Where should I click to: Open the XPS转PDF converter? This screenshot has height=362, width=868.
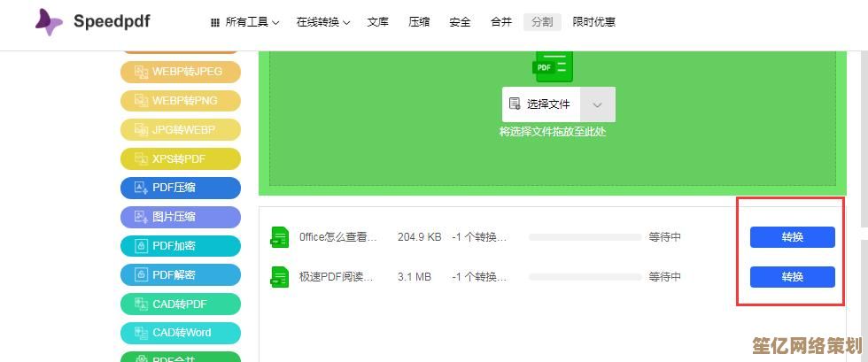coord(181,159)
